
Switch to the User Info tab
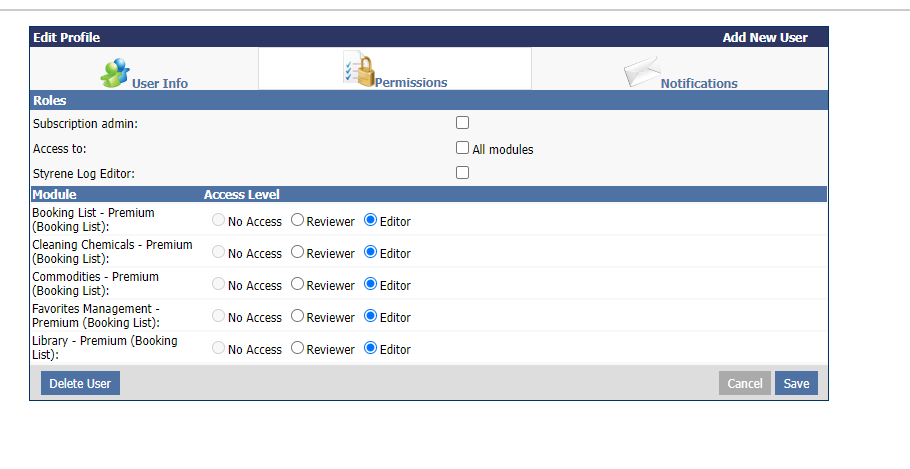[159, 84]
